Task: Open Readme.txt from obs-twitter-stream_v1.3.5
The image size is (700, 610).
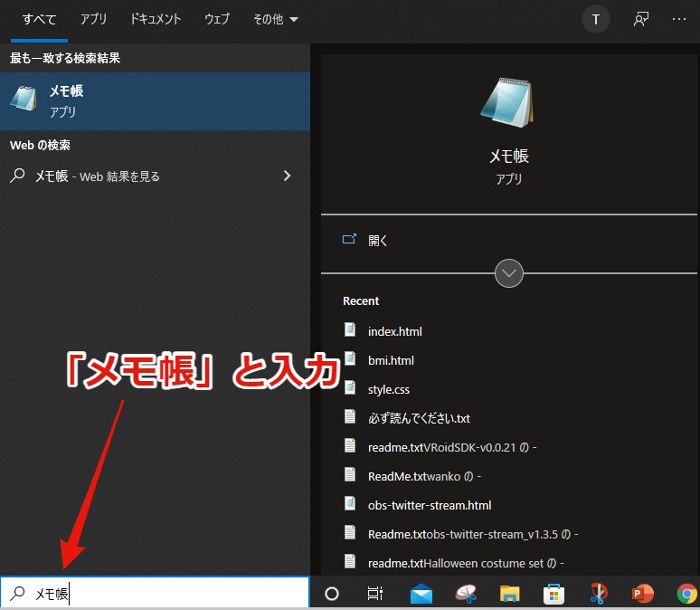Action: [473, 535]
